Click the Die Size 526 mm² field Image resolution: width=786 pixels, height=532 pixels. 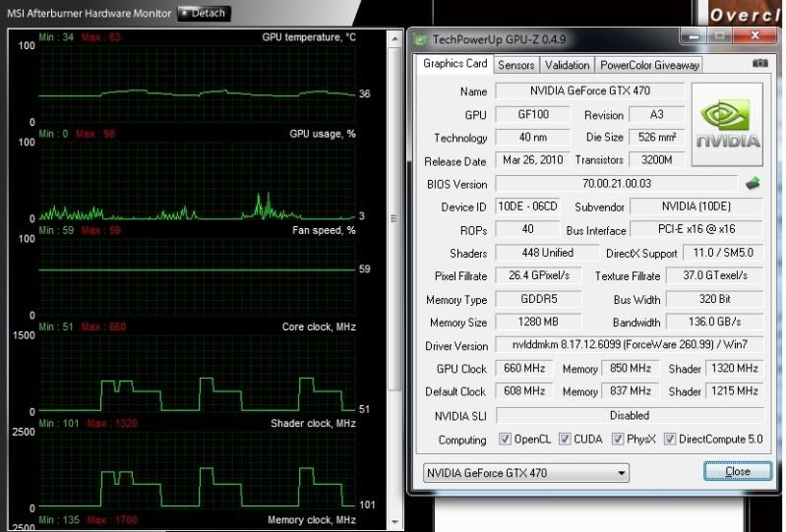point(657,137)
